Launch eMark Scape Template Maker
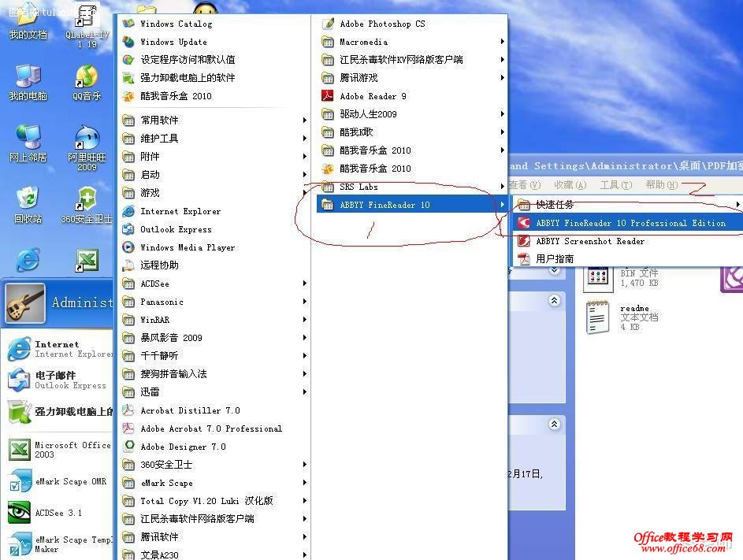743x560 pixels. click(60, 544)
